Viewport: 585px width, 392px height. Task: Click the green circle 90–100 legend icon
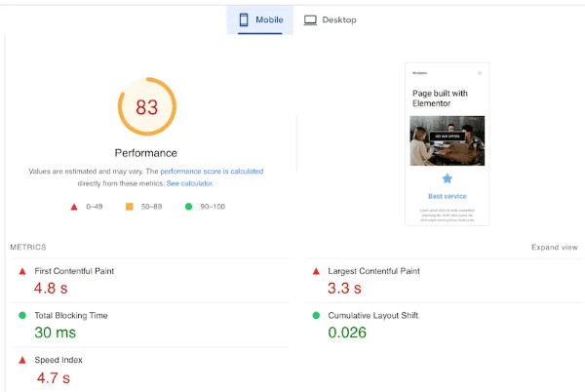187,207
